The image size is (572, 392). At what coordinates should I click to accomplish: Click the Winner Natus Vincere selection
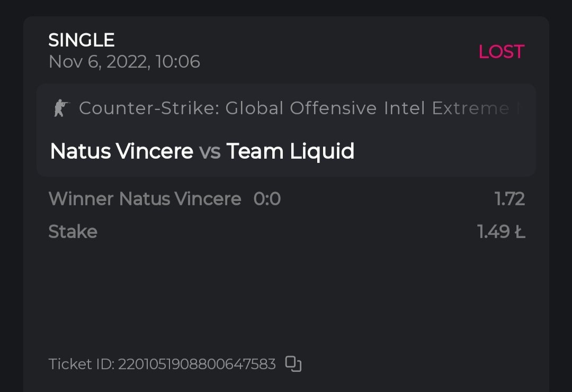click(x=145, y=199)
